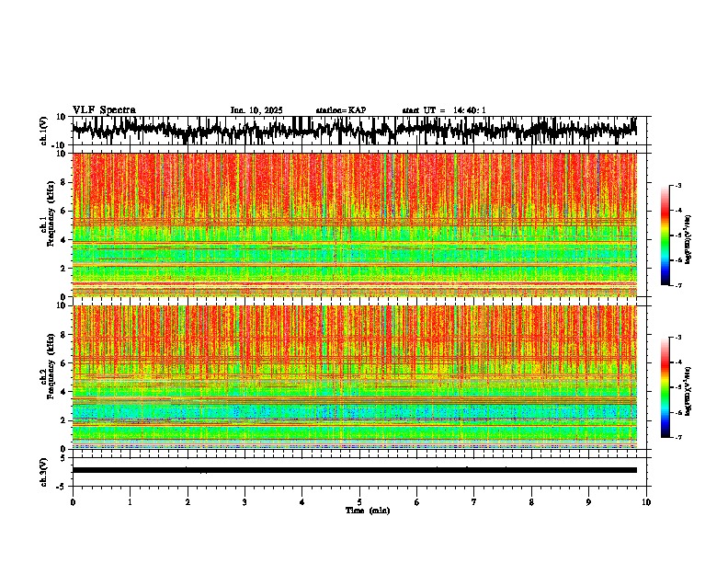Viewport: 728px width, 563px height.
Task: Click the ch.2 spectrogram color bar
Action: [665, 387]
